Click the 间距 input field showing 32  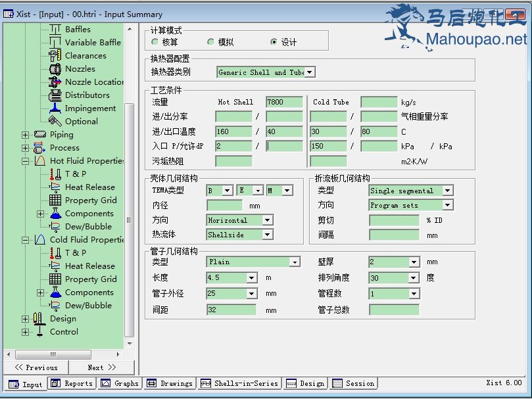tap(232, 310)
